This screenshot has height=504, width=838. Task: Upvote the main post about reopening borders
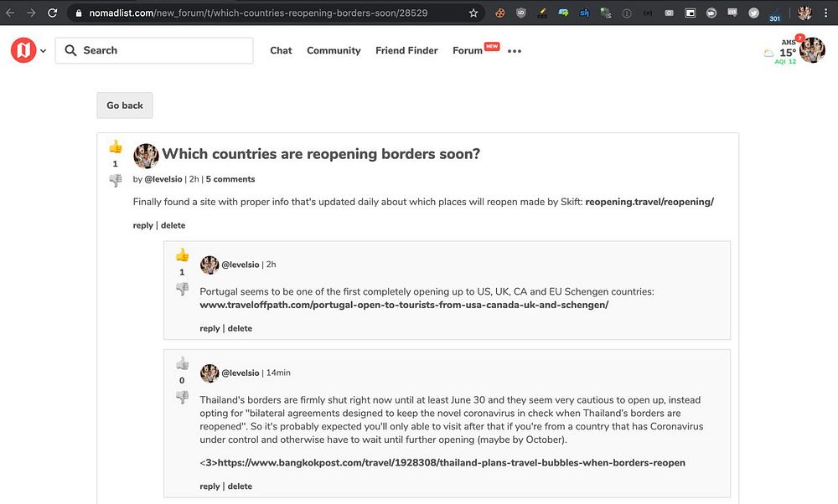click(116, 147)
